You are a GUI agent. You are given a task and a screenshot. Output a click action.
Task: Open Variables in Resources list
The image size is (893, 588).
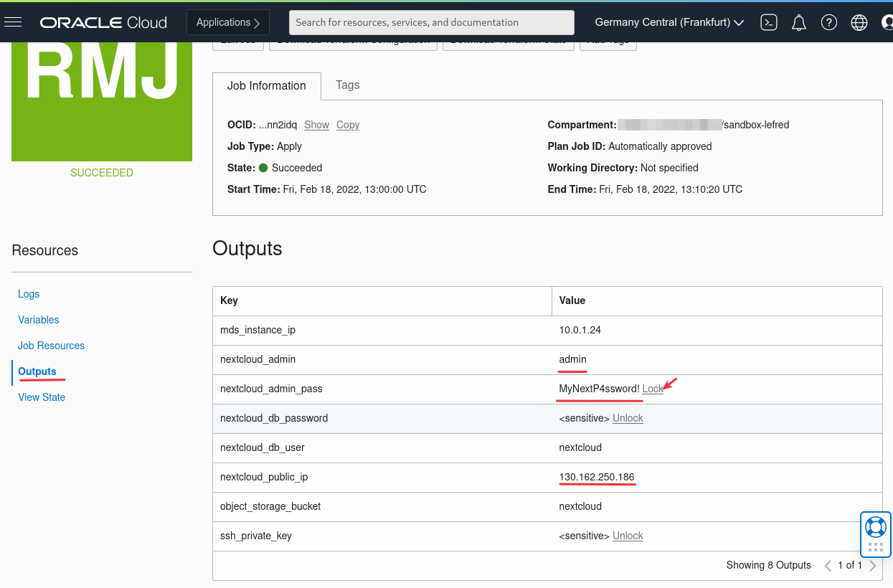[x=39, y=320]
